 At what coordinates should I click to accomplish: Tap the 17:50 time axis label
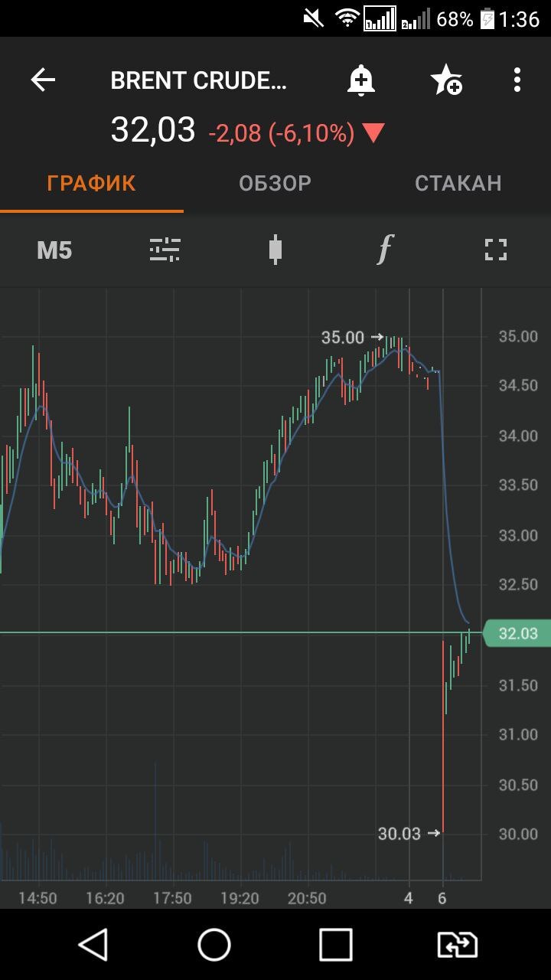coord(172,898)
